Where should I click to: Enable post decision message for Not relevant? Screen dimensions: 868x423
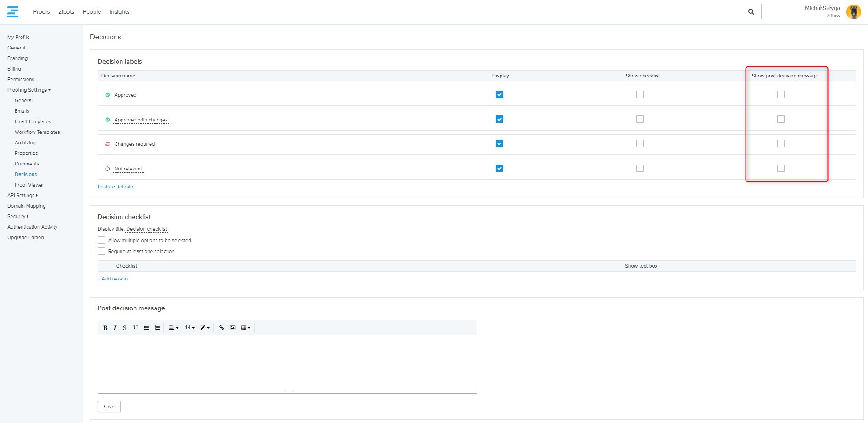(781, 168)
